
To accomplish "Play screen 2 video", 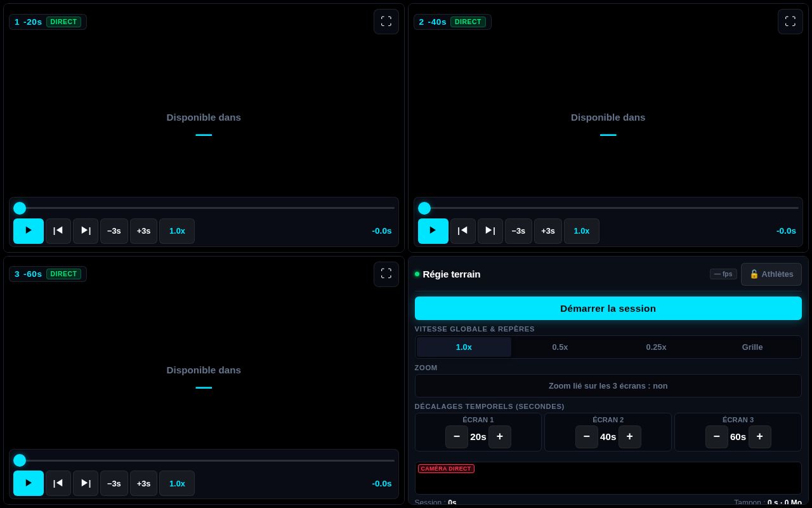I will point(433,231).
